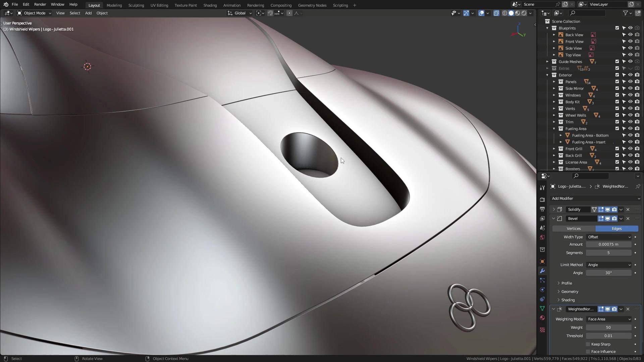Open the Limit Method Angle dropdown
644x362 pixels.
click(609, 265)
